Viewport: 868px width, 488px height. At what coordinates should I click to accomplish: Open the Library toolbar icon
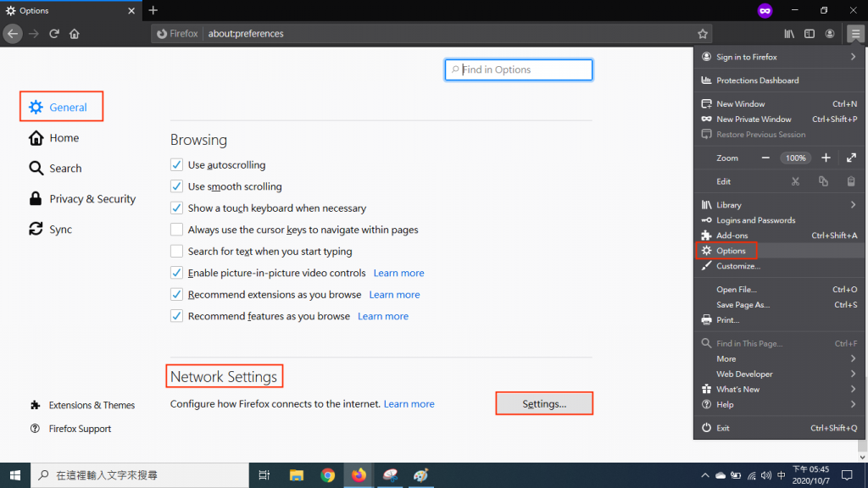click(x=789, y=34)
